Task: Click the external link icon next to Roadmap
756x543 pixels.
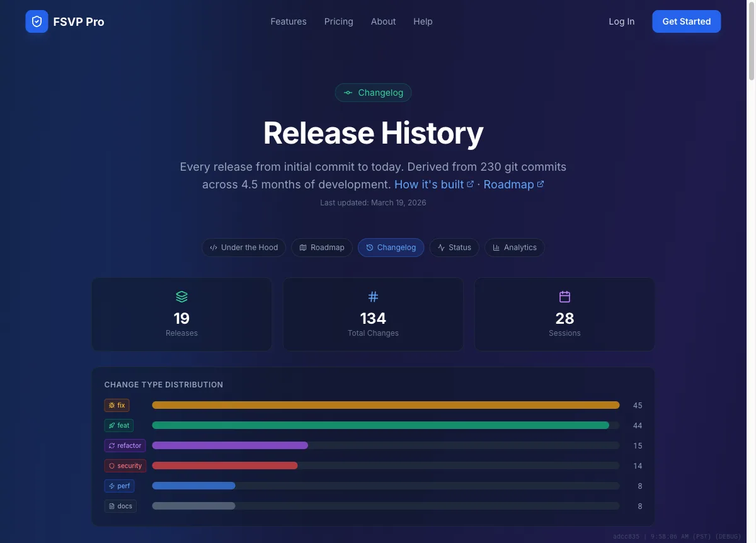Action: tap(541, 184)
